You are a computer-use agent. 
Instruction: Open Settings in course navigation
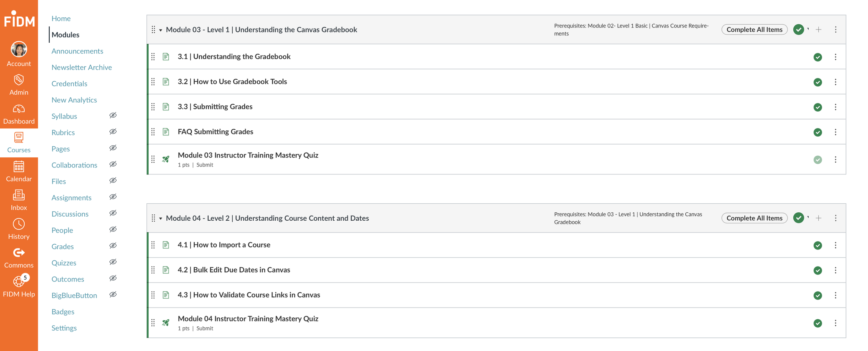[x=64, y=328]
